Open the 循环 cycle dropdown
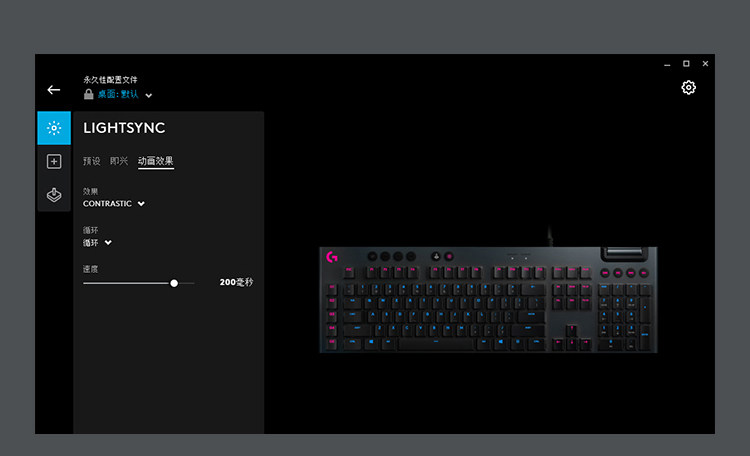 [x=97, y=243]
